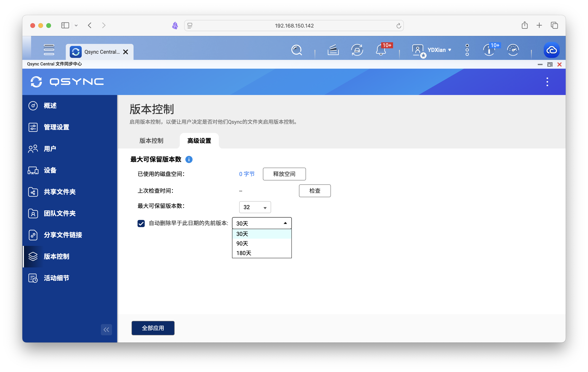
Task: Minimize the Qsync Central inner window
Action: pyautogui.click(x=540, y=64)
